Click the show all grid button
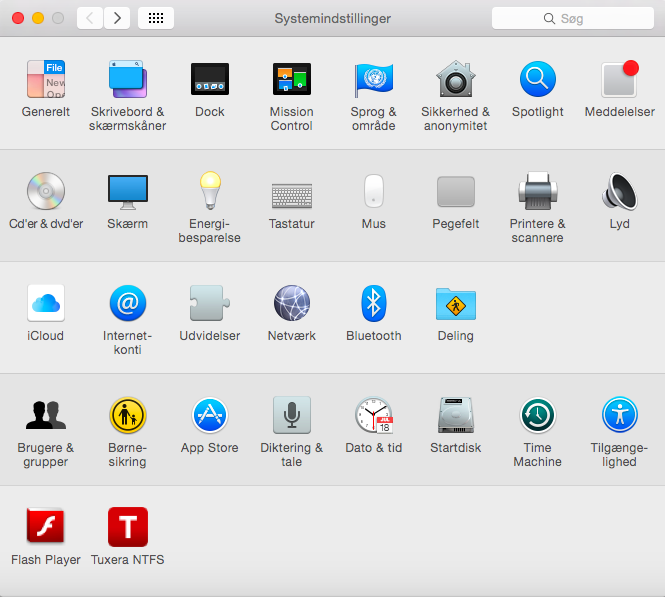The width and height of the screenshot is (665, 597). tap(156, 18)
